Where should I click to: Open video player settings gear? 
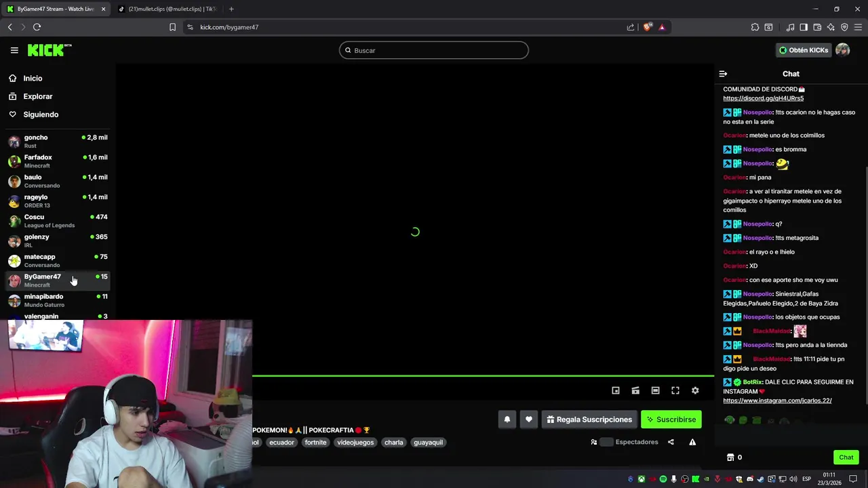tap(695, 390)
